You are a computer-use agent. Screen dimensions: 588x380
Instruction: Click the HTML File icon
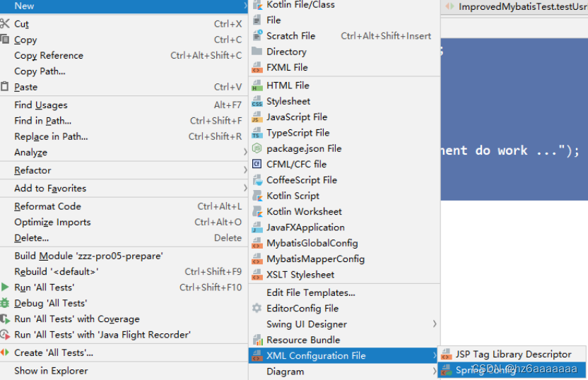(x=257, y=85)
